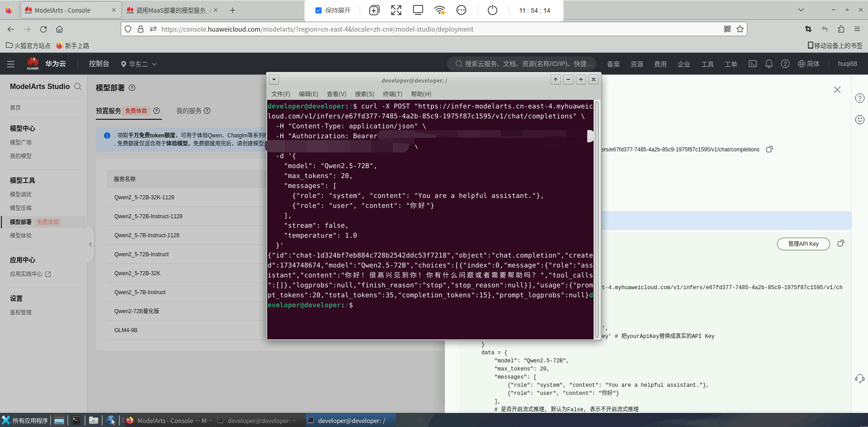Open customer service headset icon

pos(860,379)
